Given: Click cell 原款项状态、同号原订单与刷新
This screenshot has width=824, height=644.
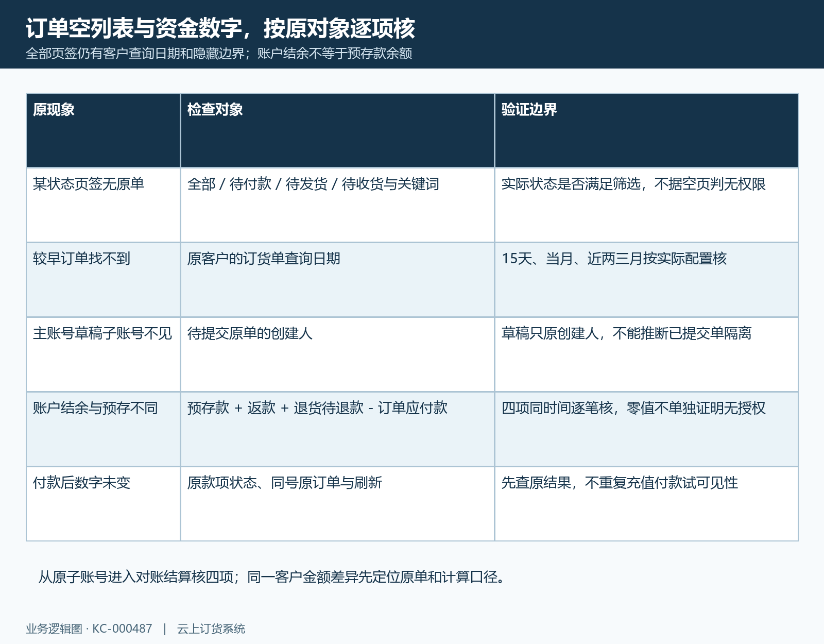Looking at the screenshot, I should pos(337,504).
